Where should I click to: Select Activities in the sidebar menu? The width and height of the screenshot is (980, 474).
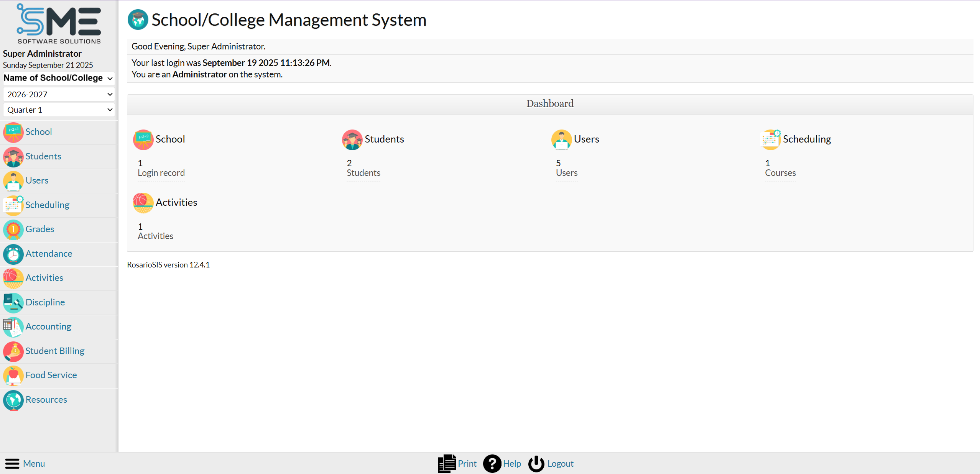coord(44,278)
